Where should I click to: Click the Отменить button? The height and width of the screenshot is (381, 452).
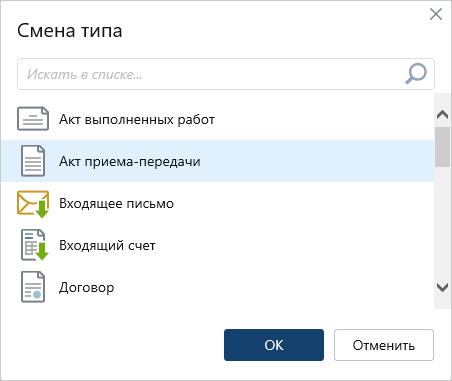point(384,345)
